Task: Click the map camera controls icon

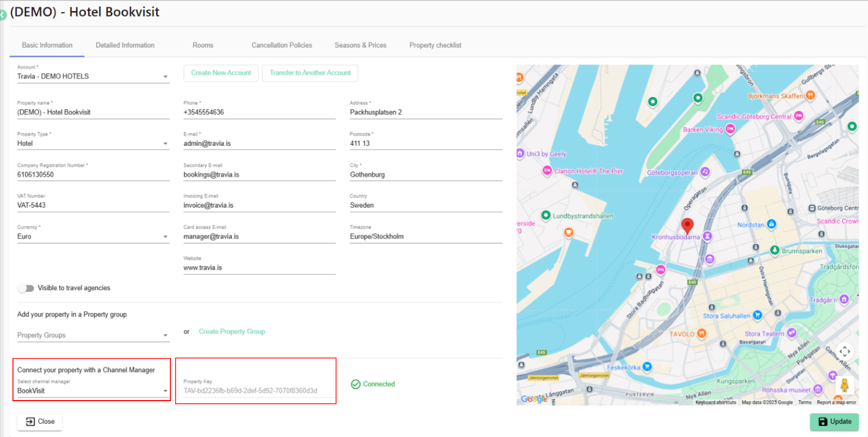Action: 845,352
